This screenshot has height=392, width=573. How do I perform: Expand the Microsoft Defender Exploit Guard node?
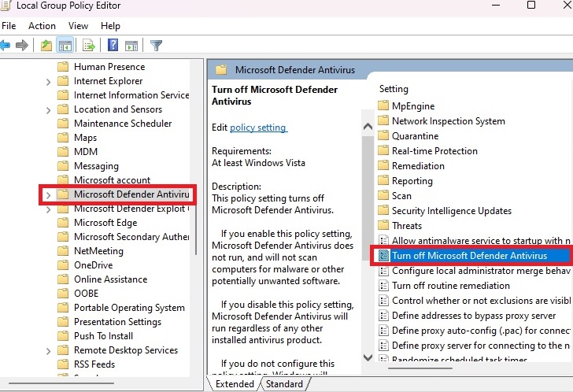(x=48, y=209)
